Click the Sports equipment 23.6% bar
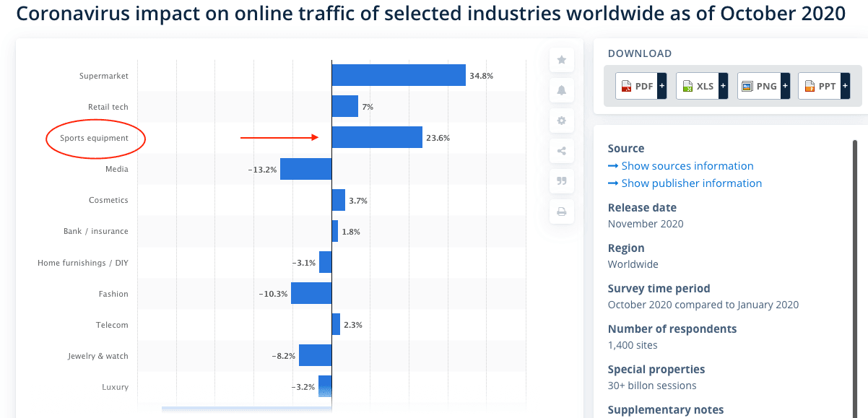The height and width of the screenshot is (418, 868). [377, 137]
